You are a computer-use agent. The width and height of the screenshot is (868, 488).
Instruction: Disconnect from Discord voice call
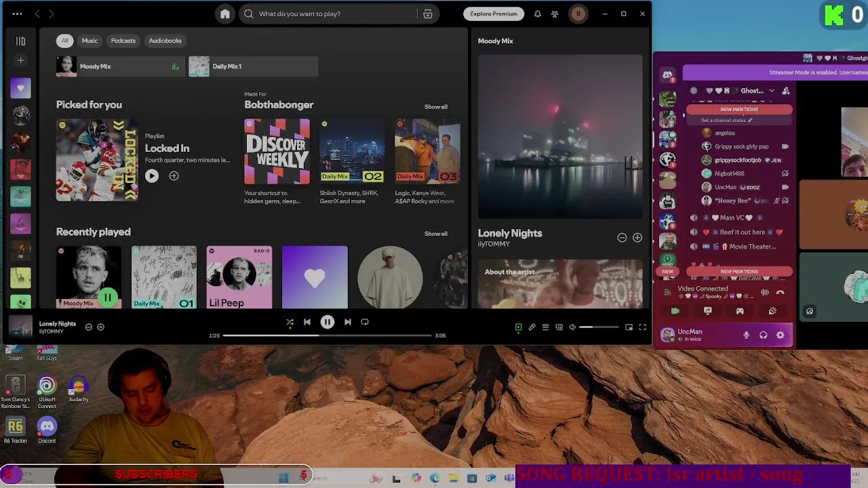[x=781, y=293]
